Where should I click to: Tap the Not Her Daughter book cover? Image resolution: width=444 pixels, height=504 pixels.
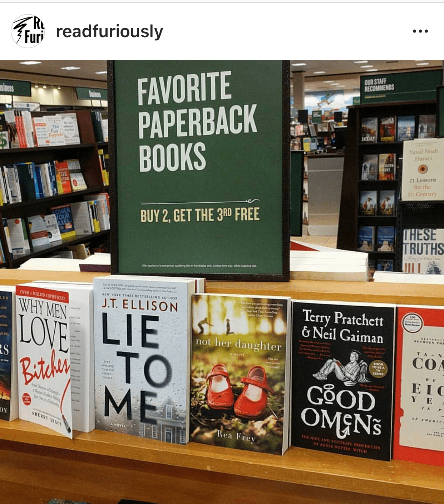tap(240, 373)
